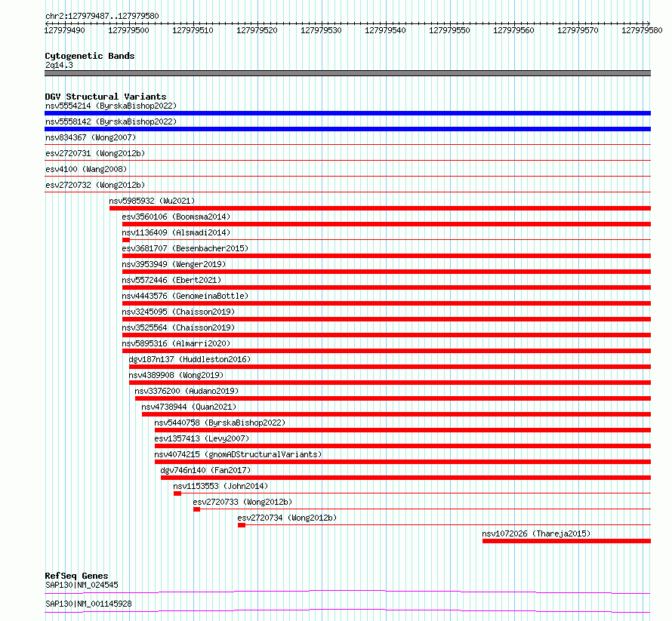Click the Cytogenetic Bands track heading

pos(90,56)
